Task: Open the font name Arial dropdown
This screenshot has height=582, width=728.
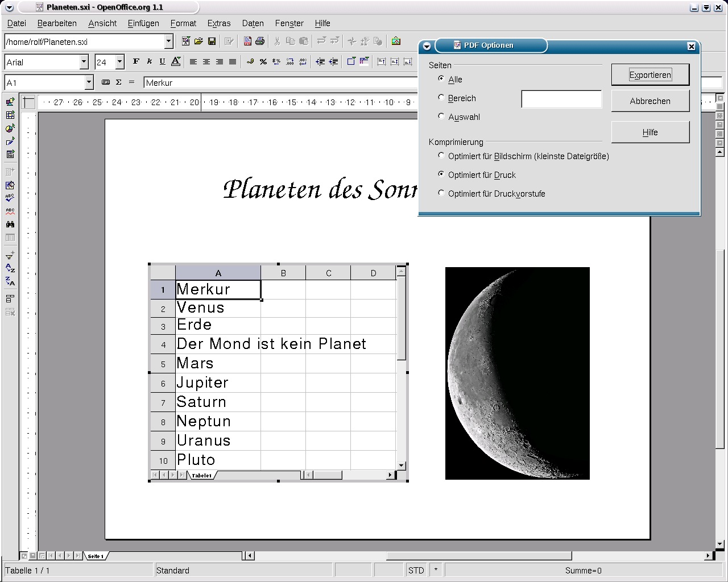Action: [84, 62]
